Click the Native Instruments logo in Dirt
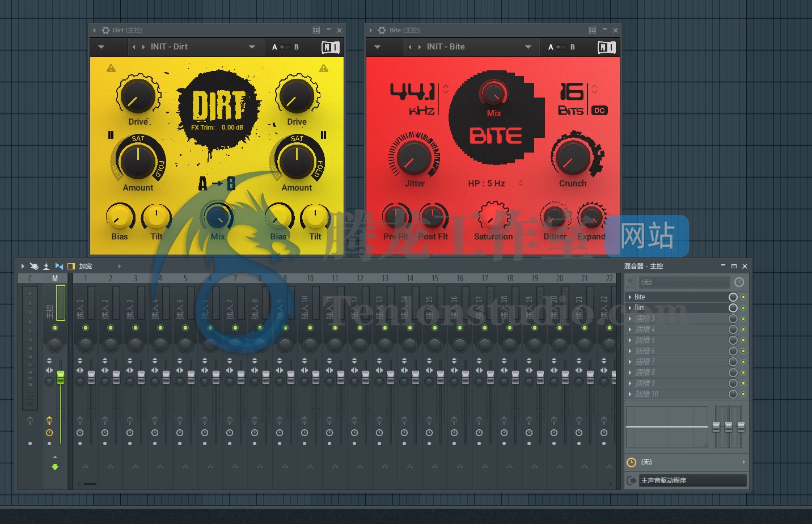812x524 pixels. 331,47
